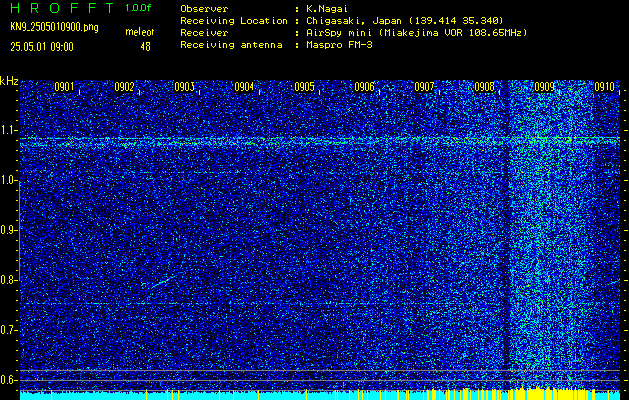Viewport: 629px width, 400px height.
Task: Click the 0.8 frequency axis label
Action: pyautogui.click(x=8, y=280)
